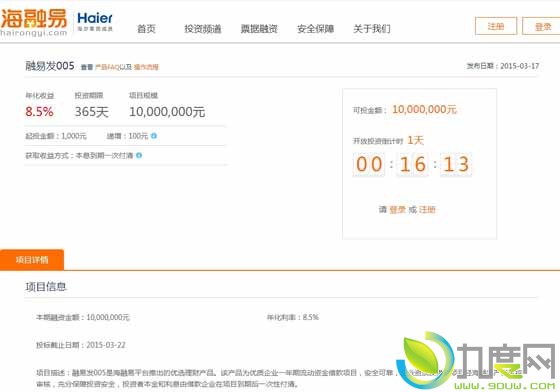The height and width of the screenshot is (392, 560).
Task: Open the 首页 menu item
Action: coord(146,29)
